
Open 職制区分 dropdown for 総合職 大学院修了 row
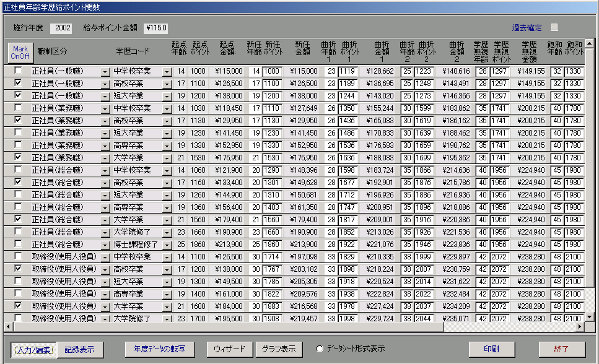click(105, 233)
